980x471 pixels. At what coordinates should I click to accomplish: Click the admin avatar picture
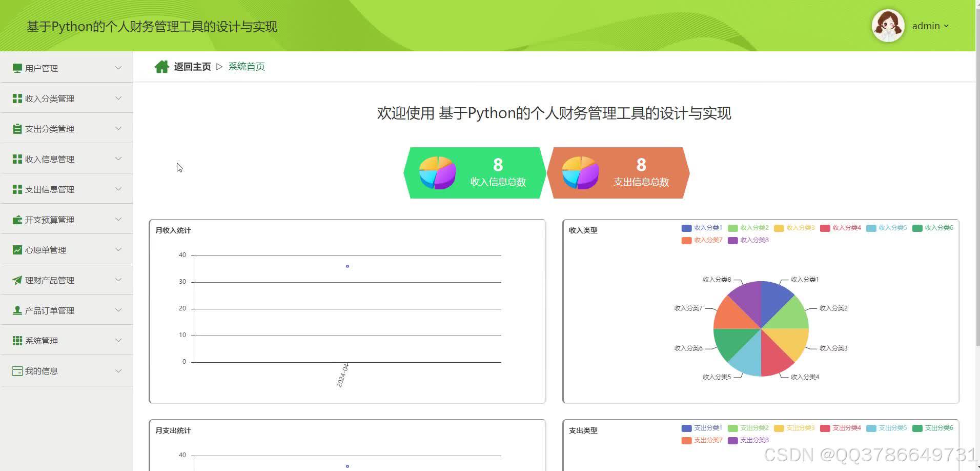pyautogui.click(x=888, y=26)
